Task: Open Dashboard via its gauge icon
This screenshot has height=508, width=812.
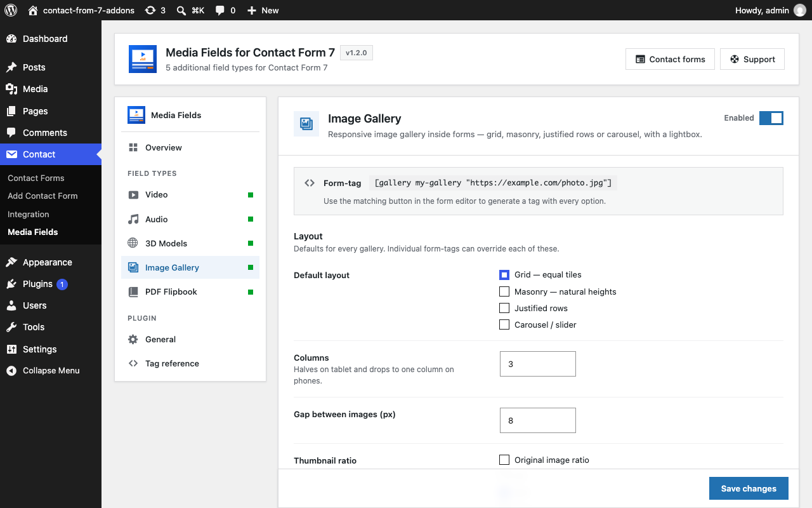Action: click(x=11, y=39)
